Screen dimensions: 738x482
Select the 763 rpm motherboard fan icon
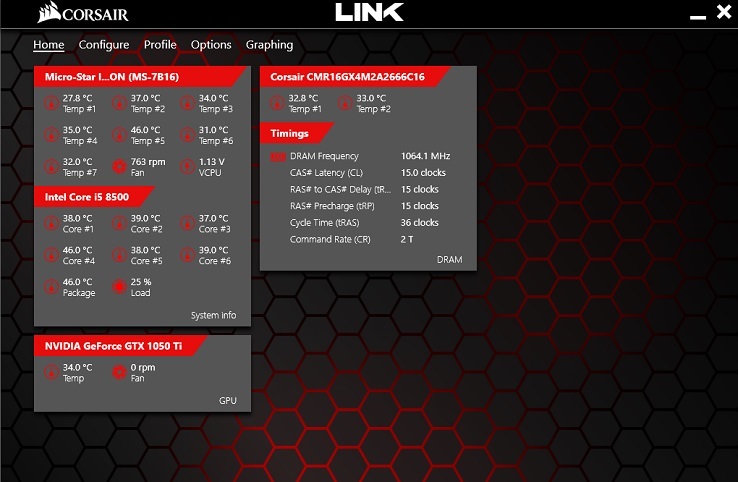[119, 167]
